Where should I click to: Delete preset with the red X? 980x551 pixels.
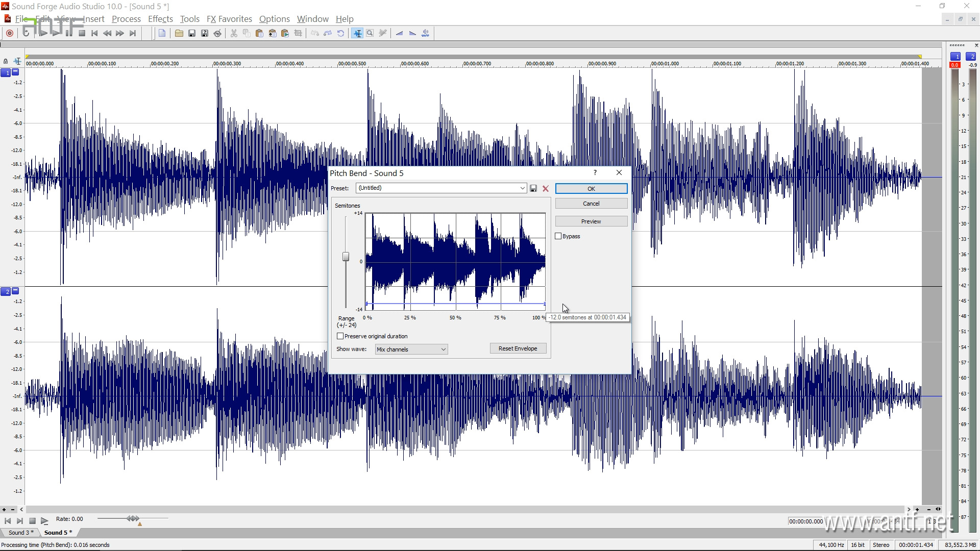coord(546,188)
